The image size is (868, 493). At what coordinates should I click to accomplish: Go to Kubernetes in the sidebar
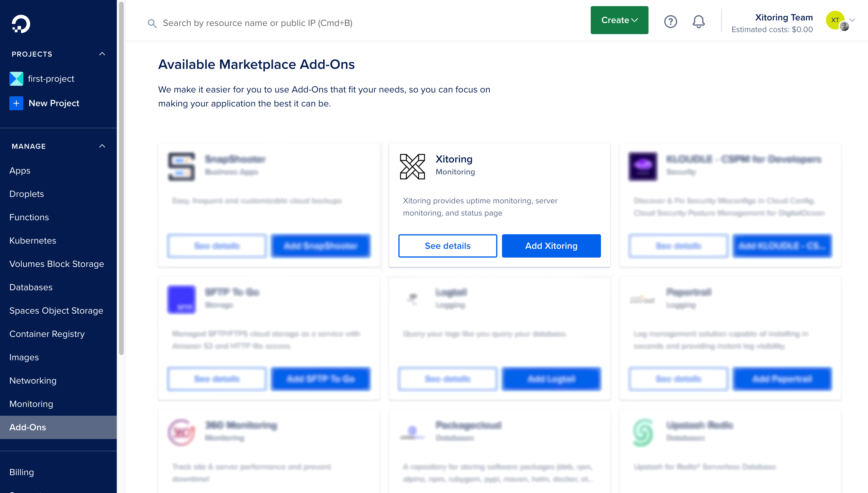(32, 240)
